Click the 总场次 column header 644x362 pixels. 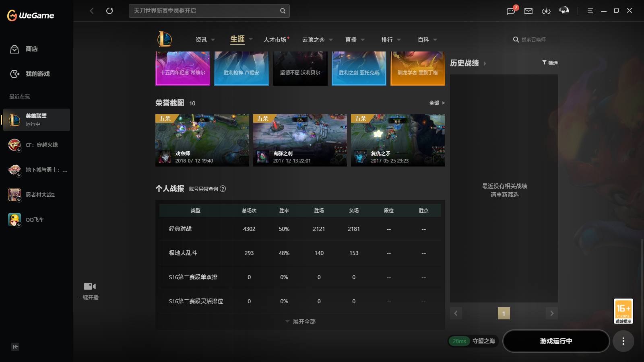coord(249,211)
